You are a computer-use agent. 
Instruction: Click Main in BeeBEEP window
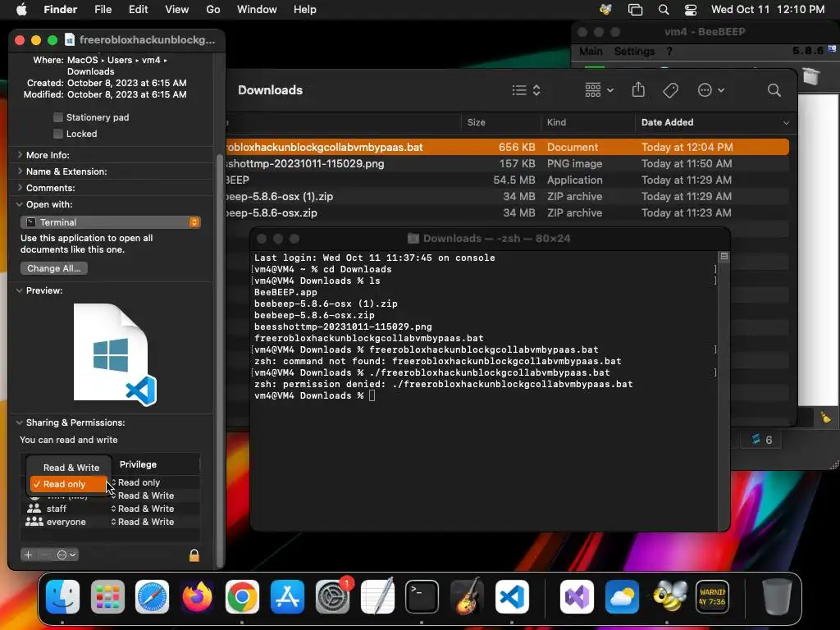point(591,52)
